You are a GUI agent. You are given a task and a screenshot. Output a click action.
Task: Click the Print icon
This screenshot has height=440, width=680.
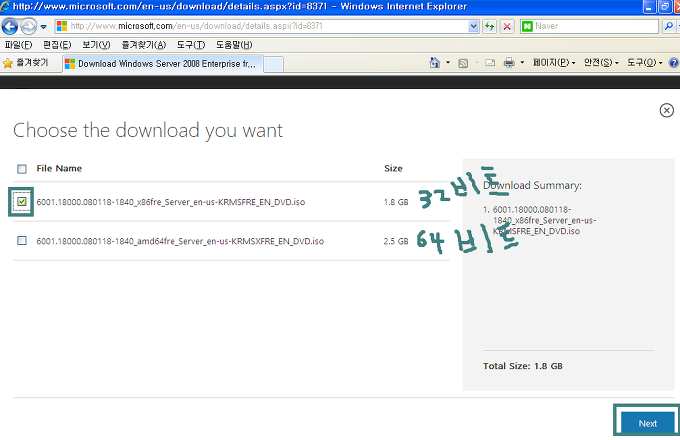[509, 63]
